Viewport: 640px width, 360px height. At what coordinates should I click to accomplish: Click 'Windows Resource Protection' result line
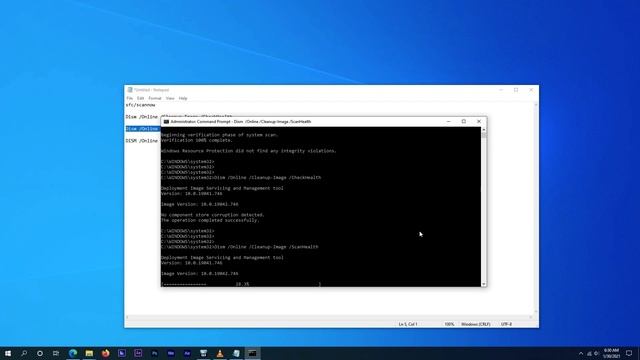pyautogui.click(x=249, y=151)
